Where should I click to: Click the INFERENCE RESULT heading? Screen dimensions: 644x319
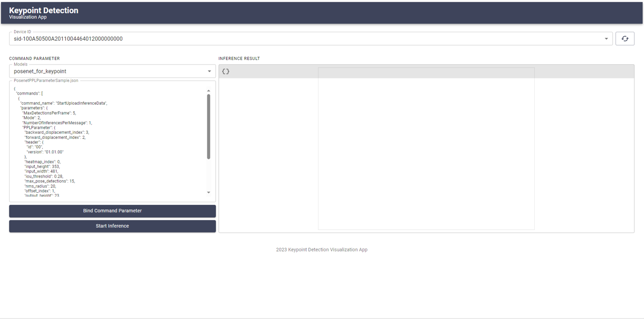239,58
